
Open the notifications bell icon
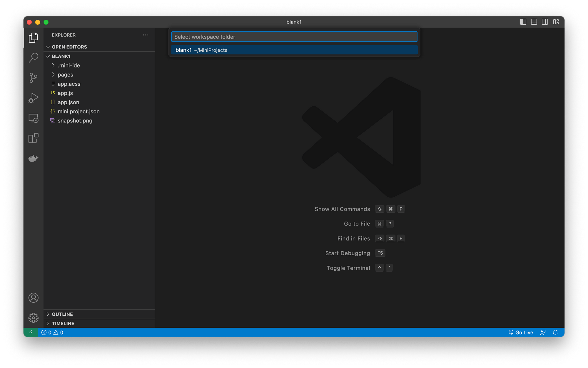[555, 332]
